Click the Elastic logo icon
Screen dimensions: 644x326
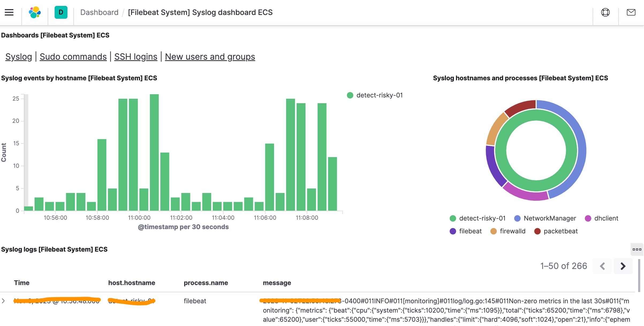click(35, 12)
